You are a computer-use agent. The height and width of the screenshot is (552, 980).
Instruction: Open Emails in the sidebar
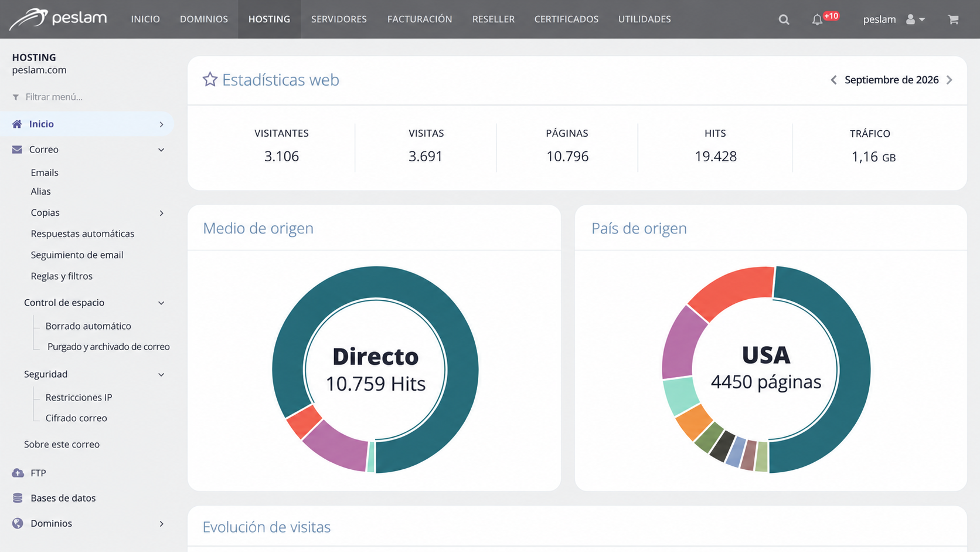[x=45, y=172]
